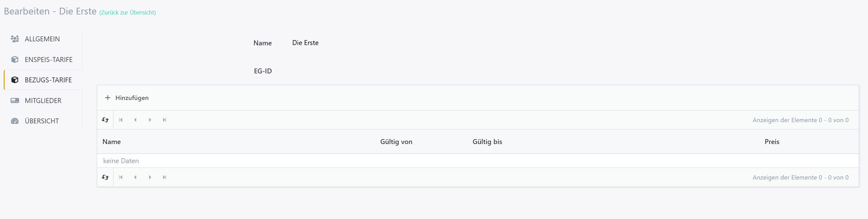Click the Bezugs-Tarife cube icon

point(15,80)
